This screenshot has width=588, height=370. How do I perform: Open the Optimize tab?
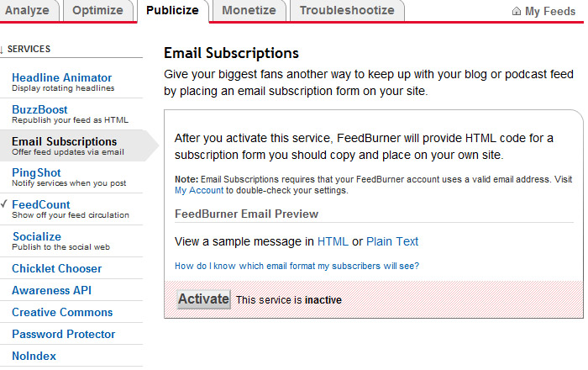97,10
